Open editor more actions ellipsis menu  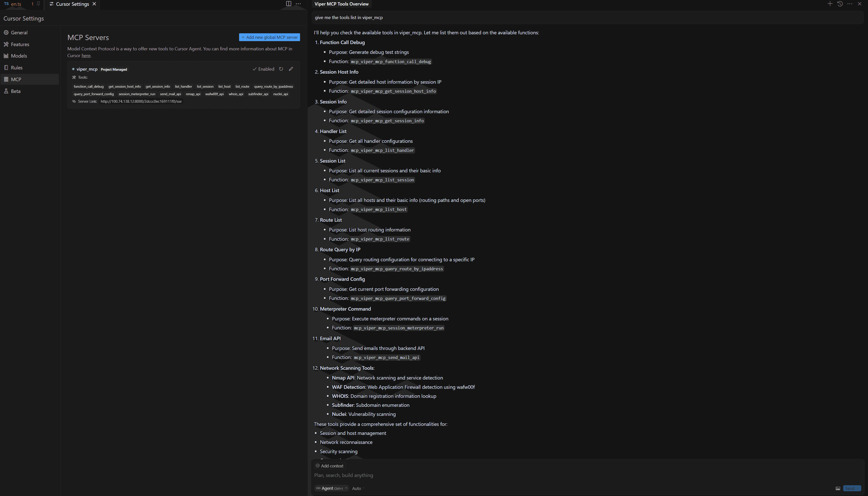click(x=298, y=4)
